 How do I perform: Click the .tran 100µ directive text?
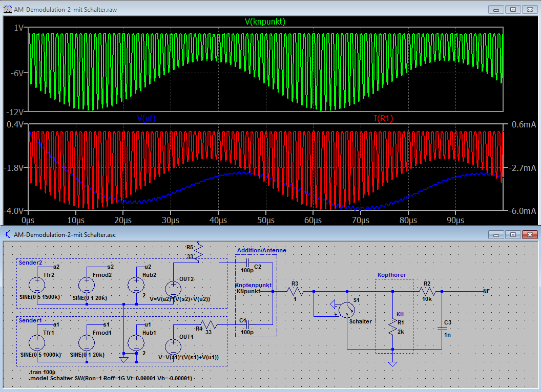click(42, 371)
